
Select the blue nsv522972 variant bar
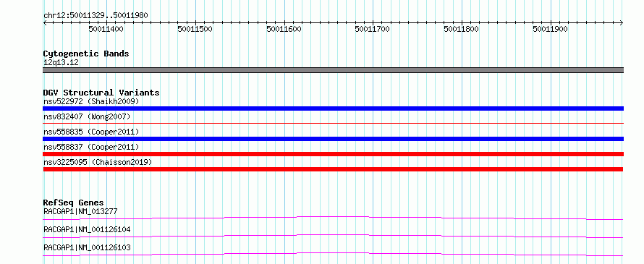[333, 108]
